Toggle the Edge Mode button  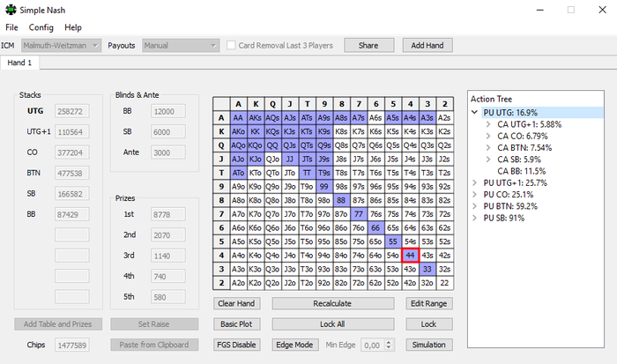click(x=294, y=345)
